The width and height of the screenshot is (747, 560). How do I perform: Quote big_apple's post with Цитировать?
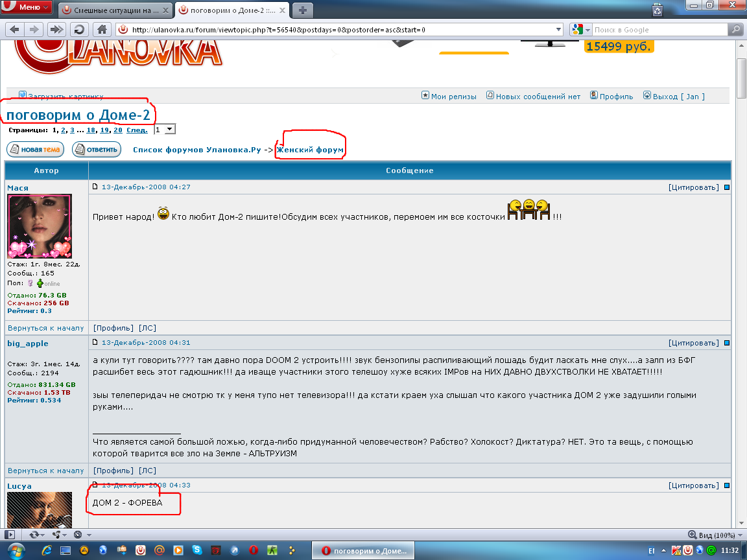click(x=694, y=343)
